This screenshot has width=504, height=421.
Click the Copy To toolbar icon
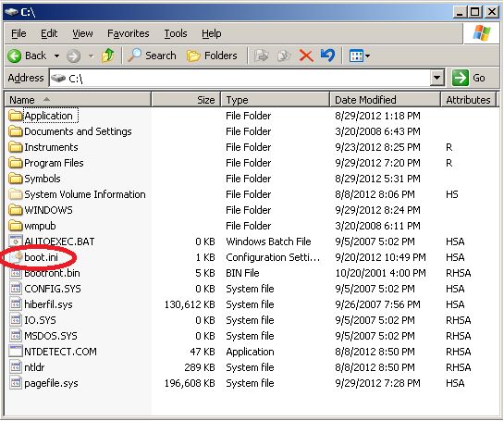click(284, 56)
